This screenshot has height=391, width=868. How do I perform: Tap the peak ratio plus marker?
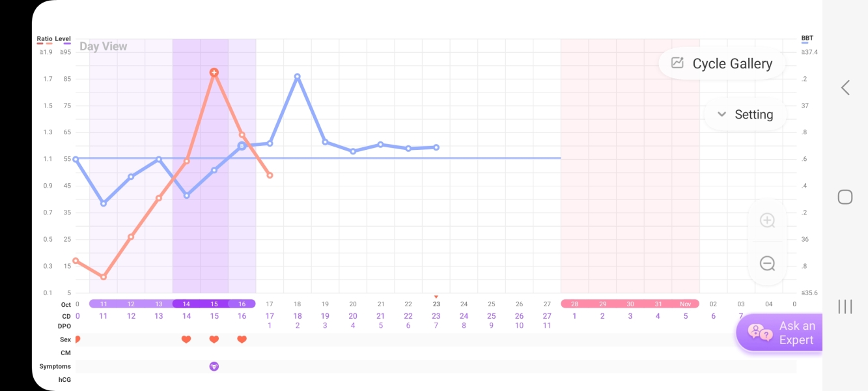214,72
